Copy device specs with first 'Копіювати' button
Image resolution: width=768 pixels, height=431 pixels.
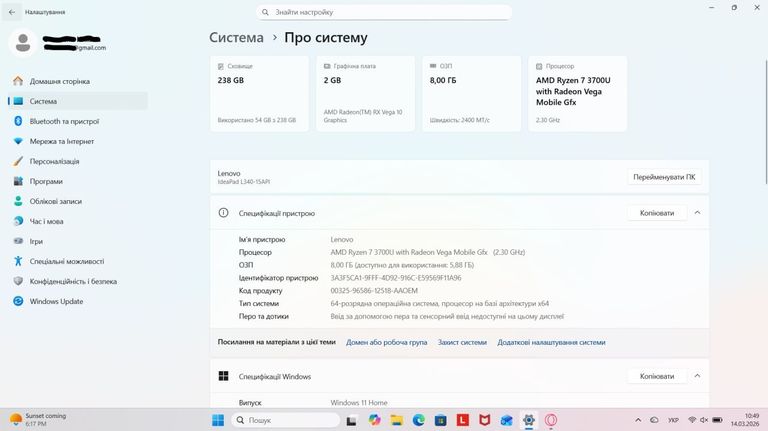(657, 213)
